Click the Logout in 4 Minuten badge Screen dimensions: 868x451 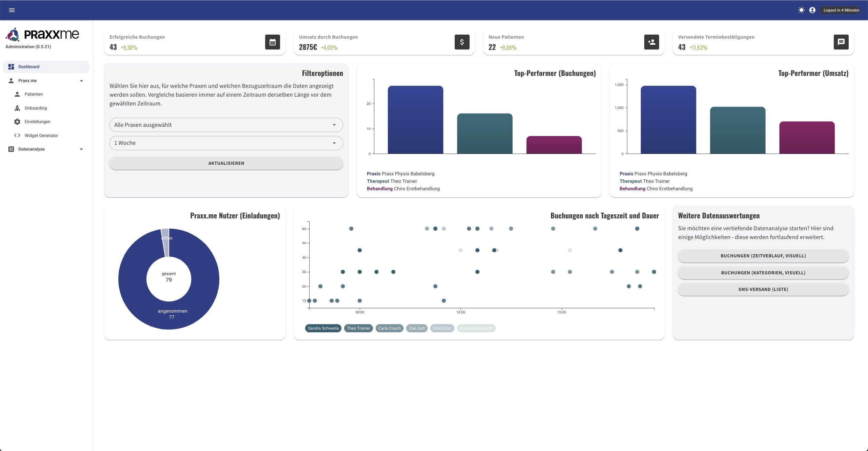842,10
